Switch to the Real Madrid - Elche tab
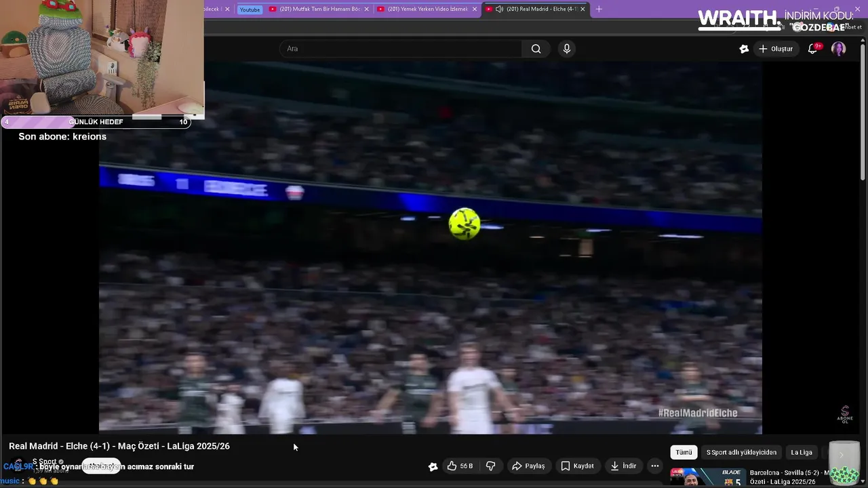 click(536, 9)
